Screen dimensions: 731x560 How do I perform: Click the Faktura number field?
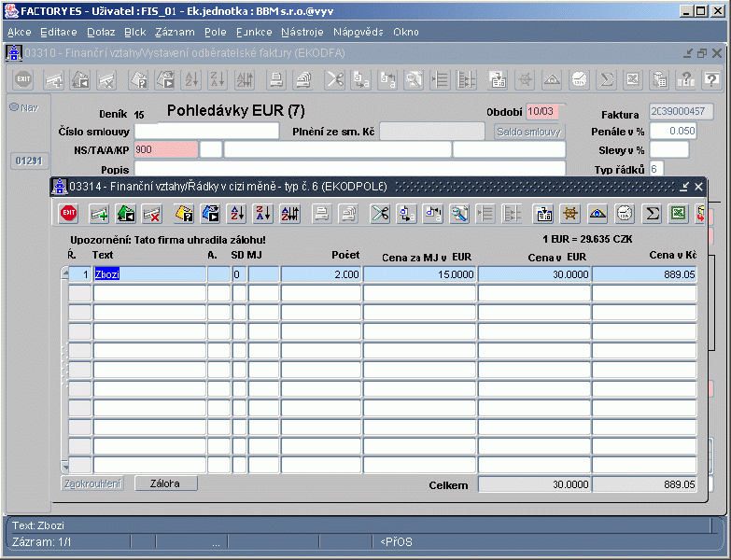(x=681, y=111)
